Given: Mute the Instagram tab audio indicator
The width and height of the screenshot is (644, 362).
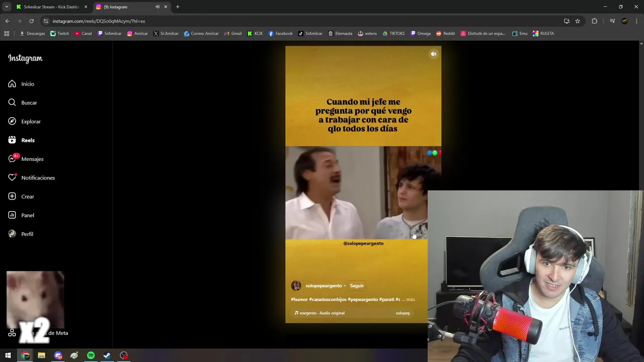Looking at the screenshot, I should (157, 7).
